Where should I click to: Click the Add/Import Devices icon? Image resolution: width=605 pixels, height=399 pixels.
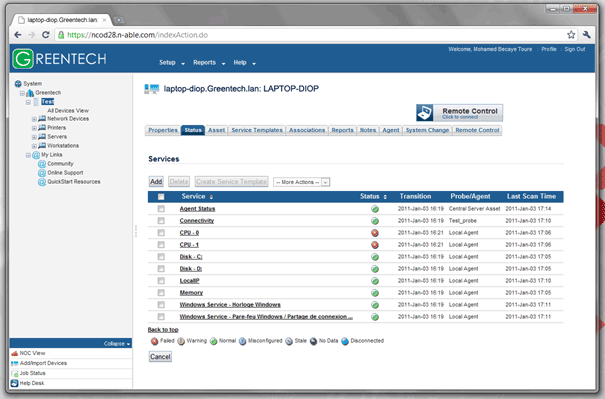[15, 363]
